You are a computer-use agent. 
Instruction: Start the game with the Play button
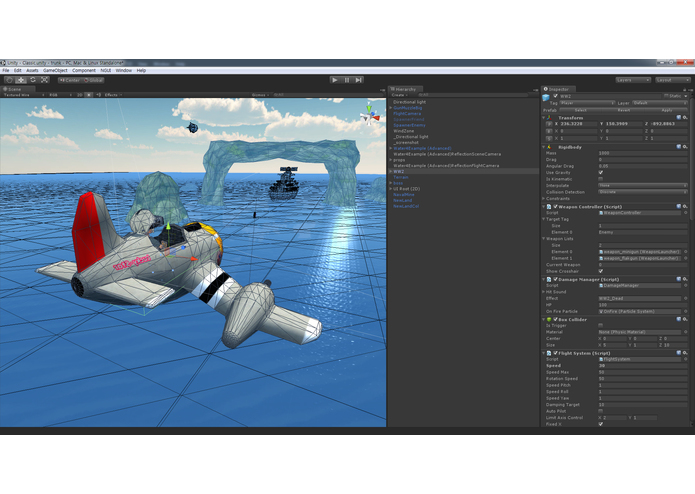pos(335,80)
